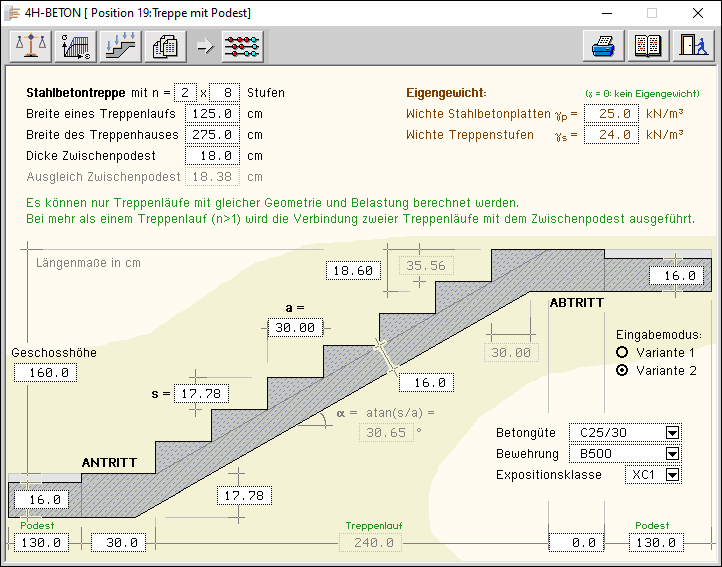
Task: Click the step depth a 30.00 field
Action: [x=295, y=327]
